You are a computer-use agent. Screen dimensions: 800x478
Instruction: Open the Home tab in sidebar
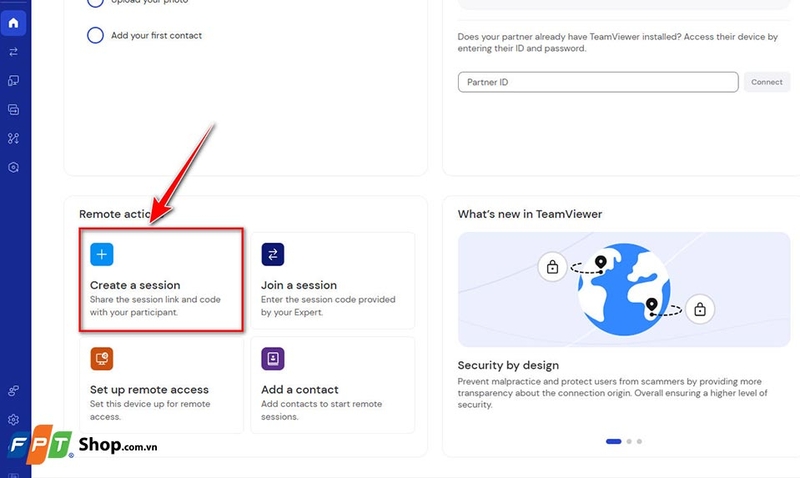pyautogui.click(x=14, y=22)
